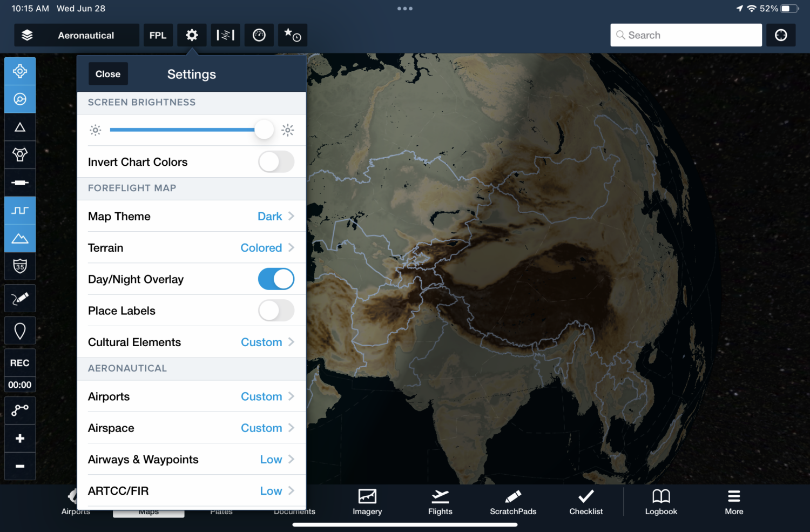810x532 pixels.
Task: Open the flight plan editor with FPL
Action: click(158, 35)
